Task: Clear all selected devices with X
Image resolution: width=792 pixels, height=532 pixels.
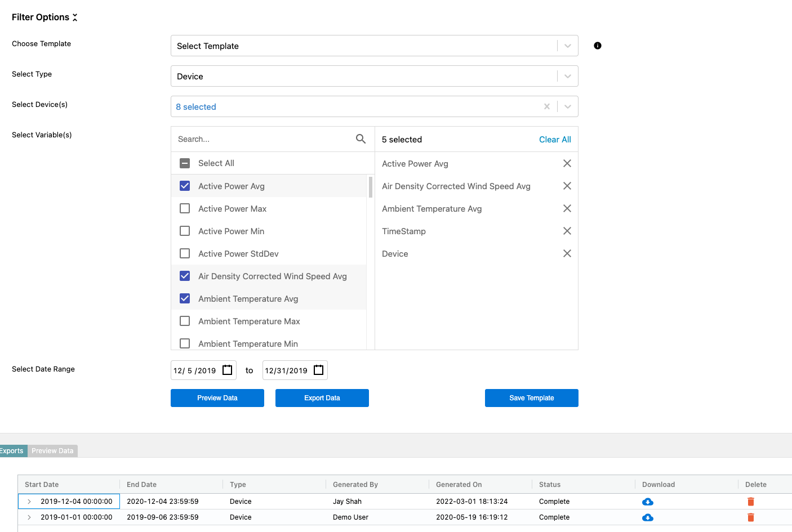Action: [546, 106]
